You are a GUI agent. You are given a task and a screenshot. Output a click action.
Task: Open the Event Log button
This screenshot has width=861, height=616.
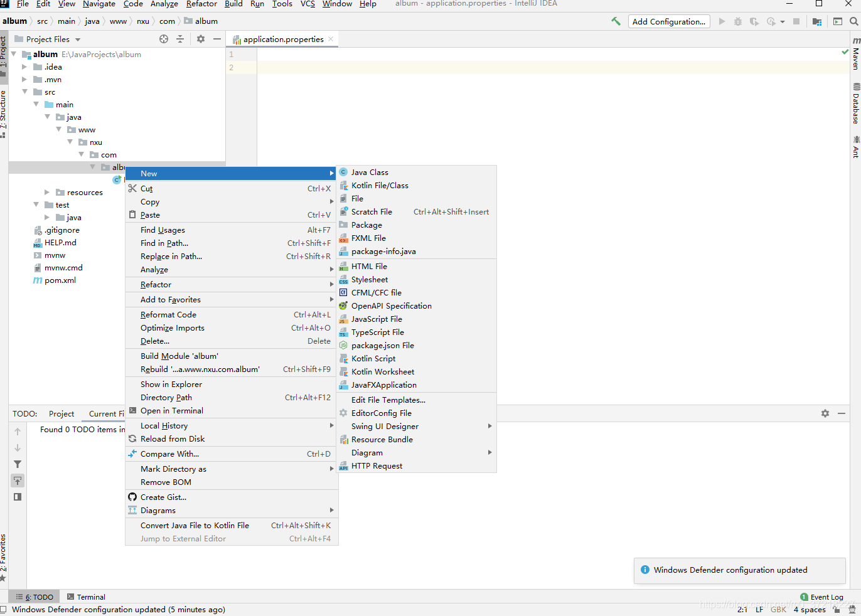click(822, 597)
